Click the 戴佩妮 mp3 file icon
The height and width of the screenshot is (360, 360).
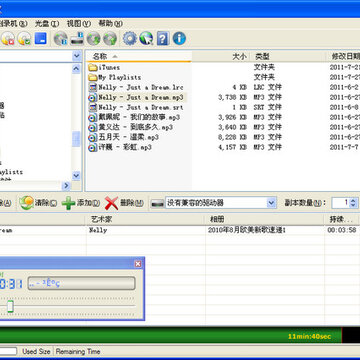click(92, 117)
